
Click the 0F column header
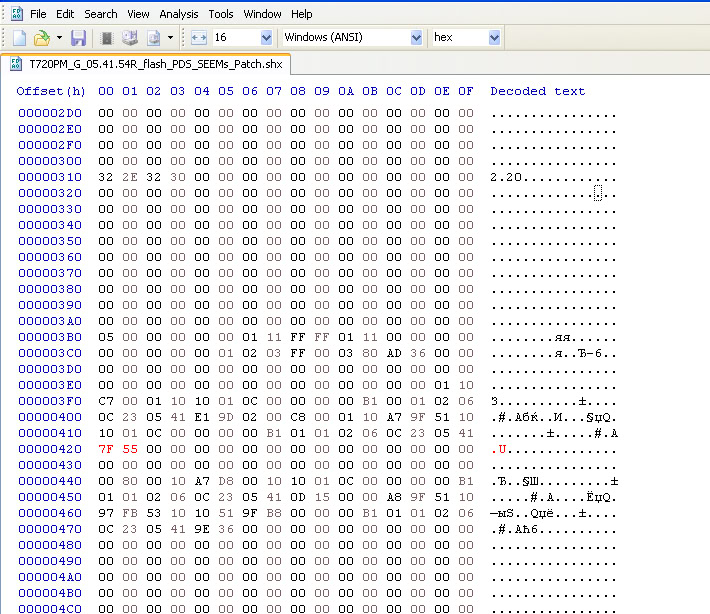pyautogui.click(x=466, y=91)
